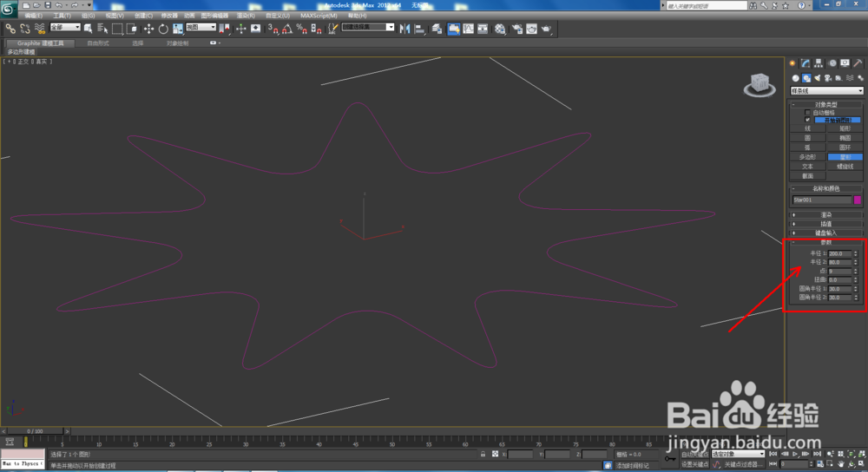Click the Align tool icon

pos(419,29)
